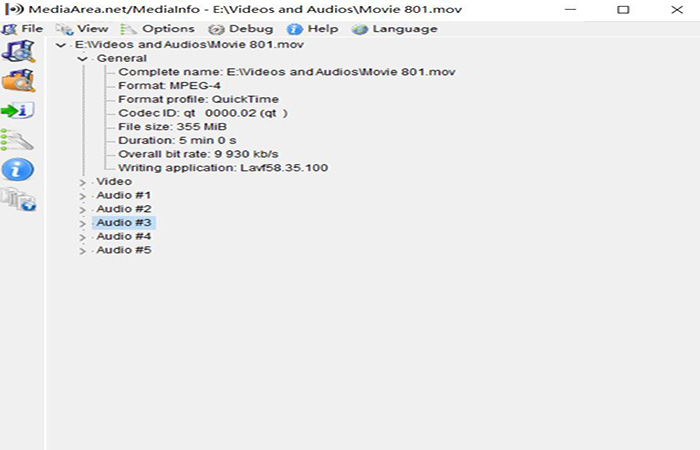Select the root E:\Videos and Audios\Movie 801.mov row
The width and height of the screenshot is (700, 450).
coord(189,45)
